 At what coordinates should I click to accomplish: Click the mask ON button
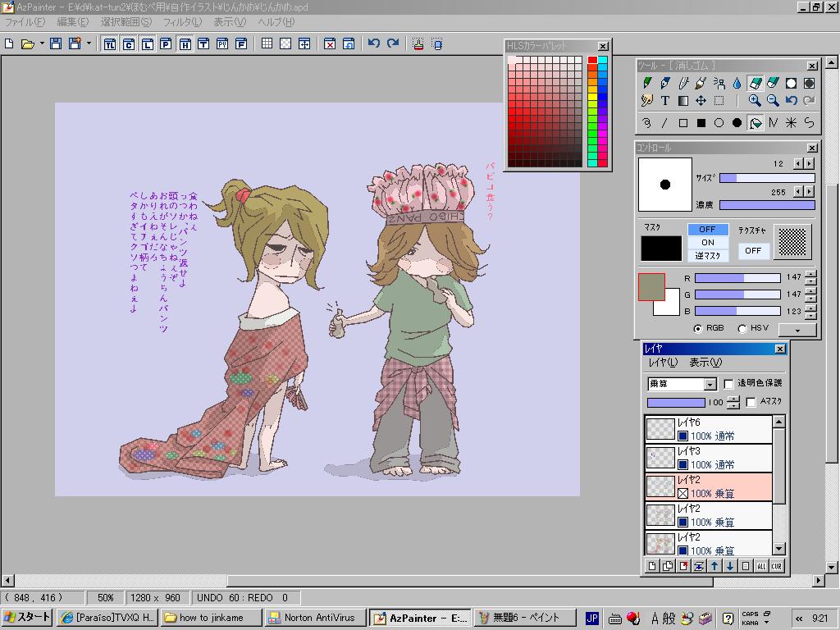coord(707,242)
